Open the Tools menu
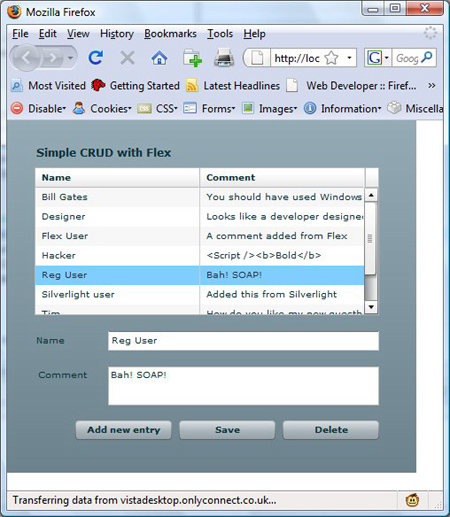 click(x=220, y=34)
